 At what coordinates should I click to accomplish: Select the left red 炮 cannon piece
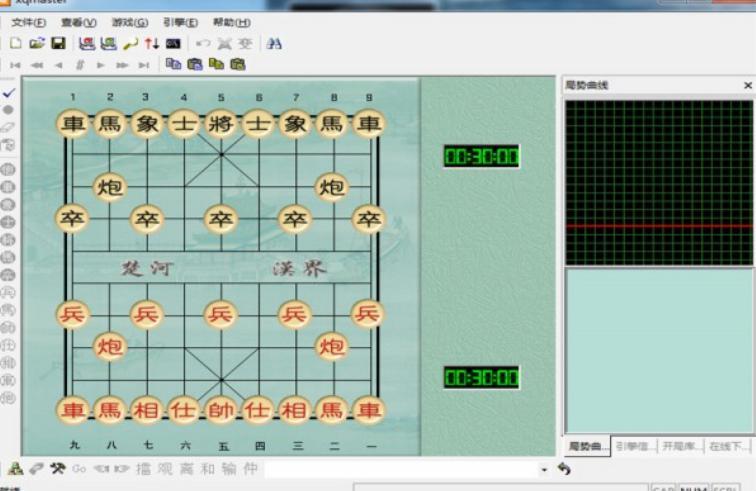click(x=110, y=346)
